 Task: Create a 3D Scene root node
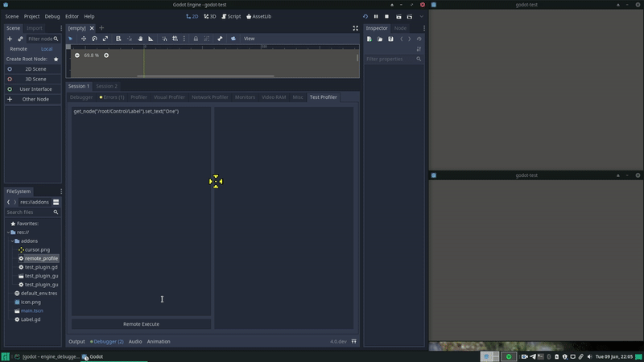click(33, 79)
